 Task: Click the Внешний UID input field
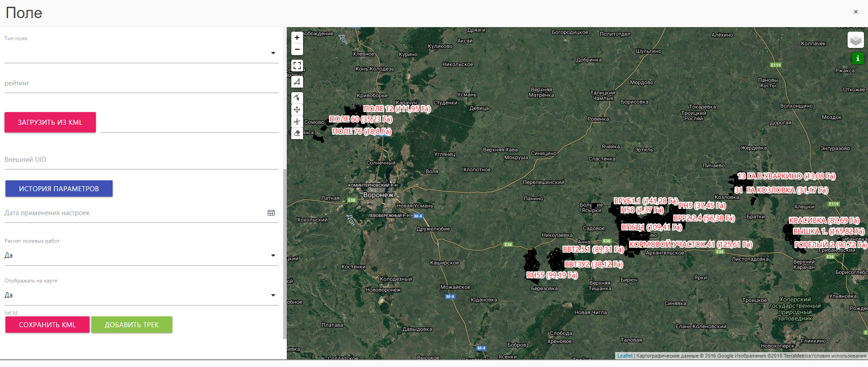141,160
